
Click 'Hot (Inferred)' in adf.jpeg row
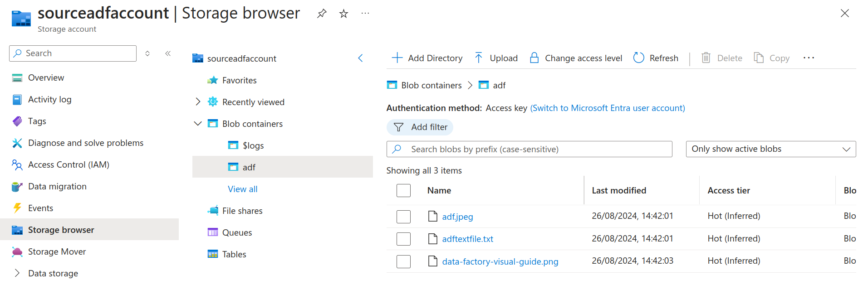[734, 216]
